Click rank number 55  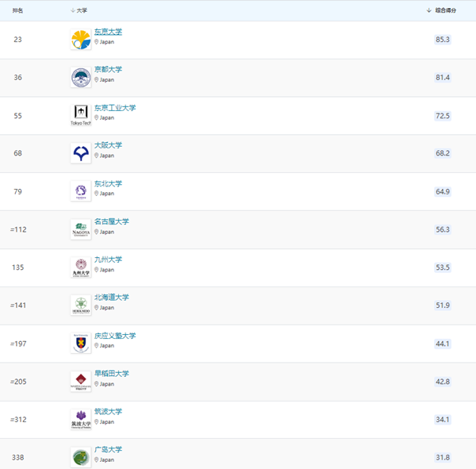pyautogui.click(x=18, y=116)
